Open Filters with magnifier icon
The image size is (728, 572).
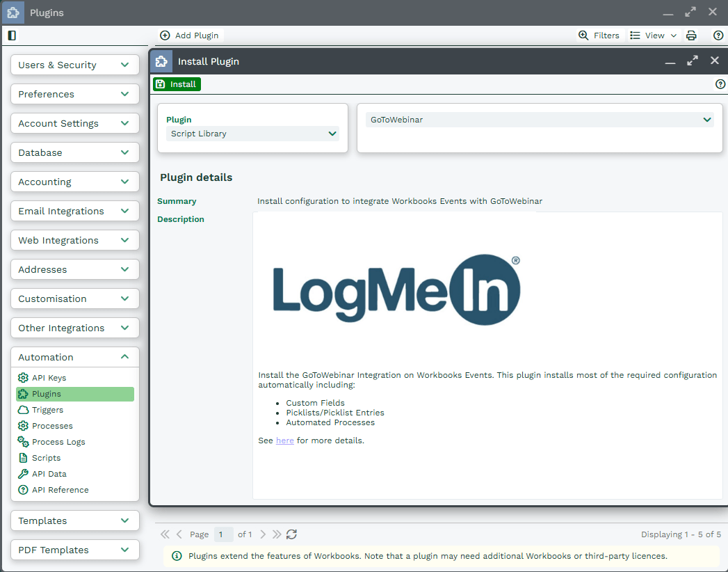tap(599, 35)
